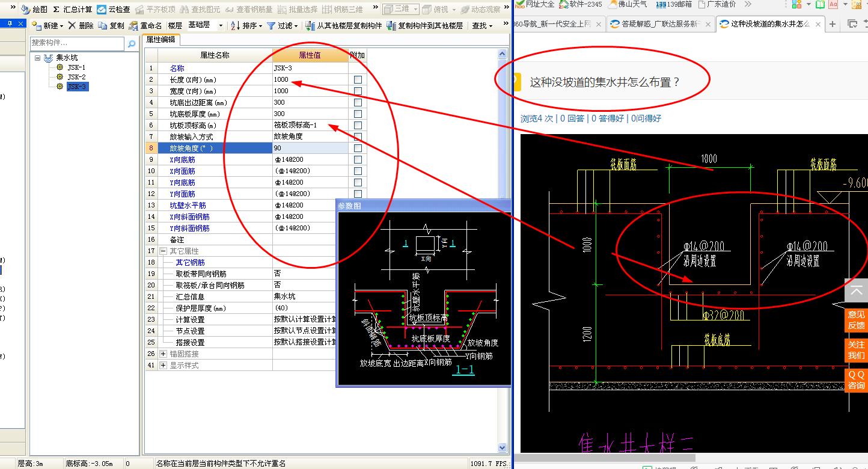Click the 关注我们 follow-us side button
868x469 pixels.
click(857, 351)
